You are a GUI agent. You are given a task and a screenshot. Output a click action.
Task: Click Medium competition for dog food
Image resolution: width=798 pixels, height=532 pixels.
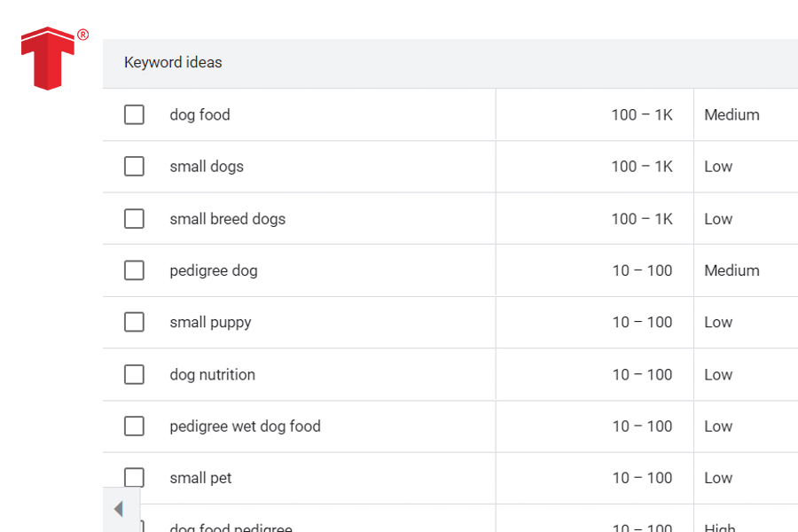coord(731,114)
